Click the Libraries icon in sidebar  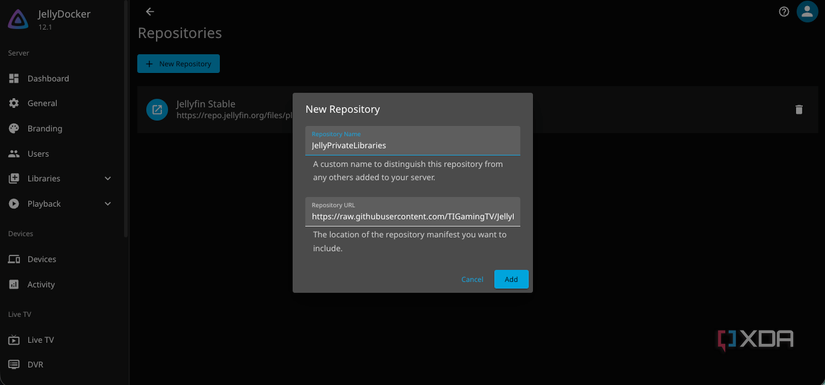[x=14, y=178]
